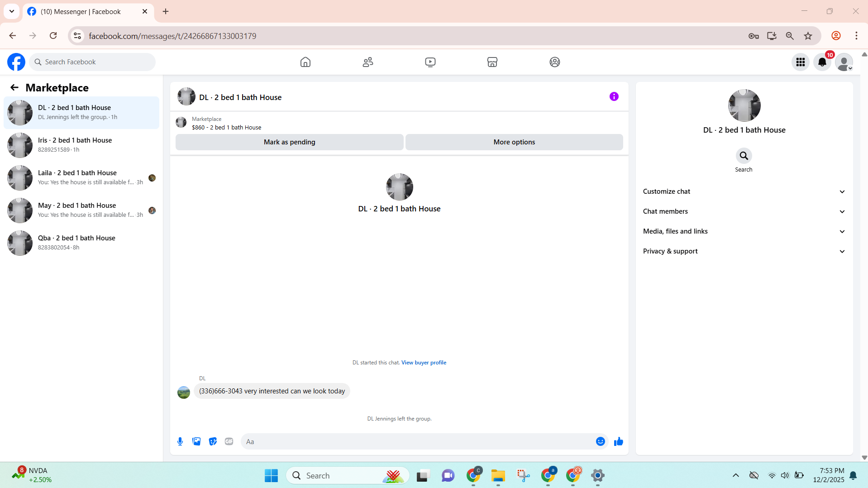Open tab search dropdown arrow

click(x=12, y=11)
